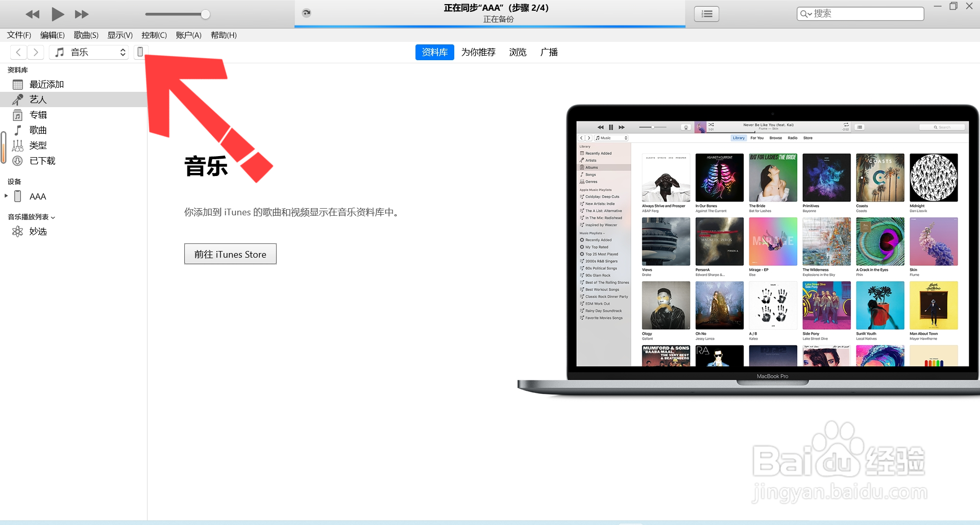Image resolution: width=980 pixels, height=525 pixels.
Task: Switch to the 浏览 tab
Action: [518, 52]
